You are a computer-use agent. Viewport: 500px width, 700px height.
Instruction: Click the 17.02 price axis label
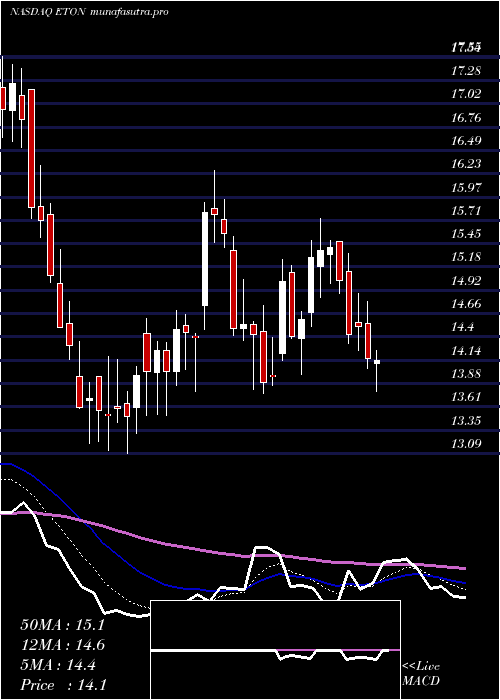[x=466, y=94]
